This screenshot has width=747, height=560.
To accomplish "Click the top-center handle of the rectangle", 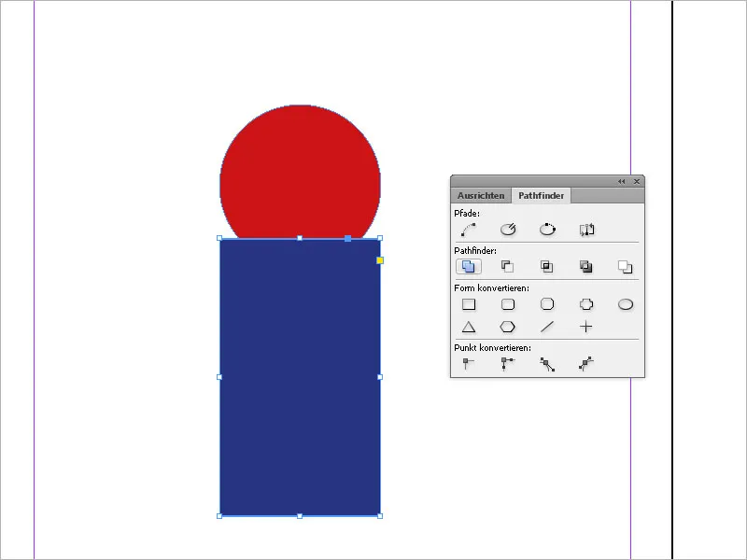I will tap(300, 238).
